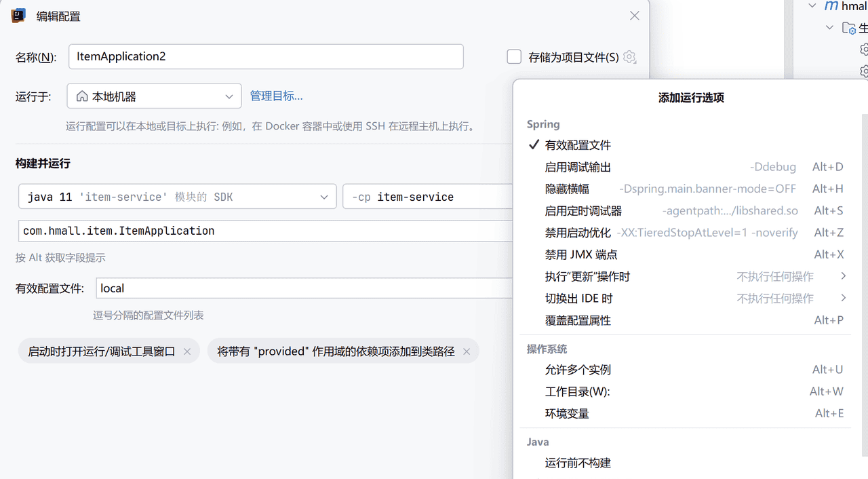Select the 禁用 JMX 端点 option

point(581,254)
